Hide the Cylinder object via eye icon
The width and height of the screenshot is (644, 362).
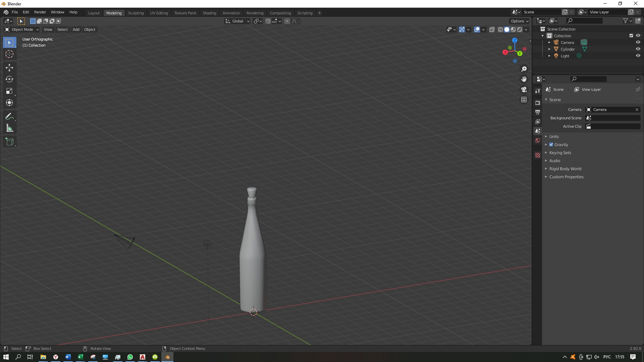tap(638, 49)
